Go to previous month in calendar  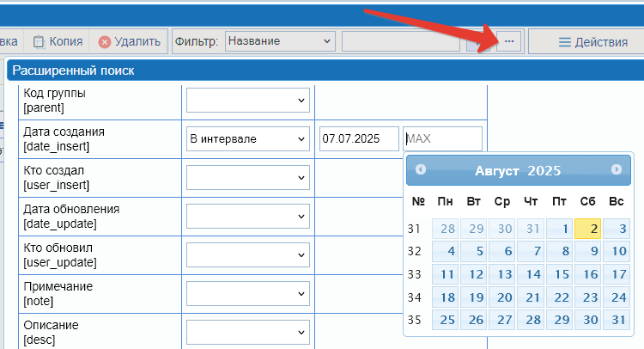point(421,169)
